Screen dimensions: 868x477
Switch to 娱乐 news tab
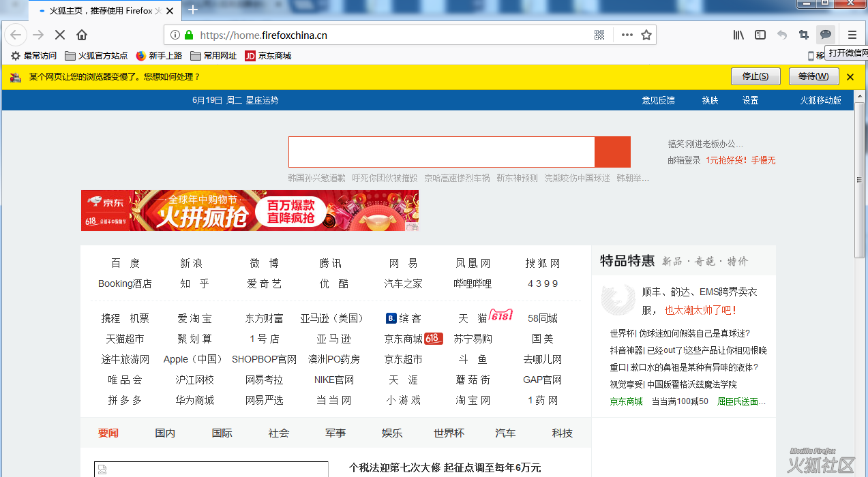pos(392,433)
